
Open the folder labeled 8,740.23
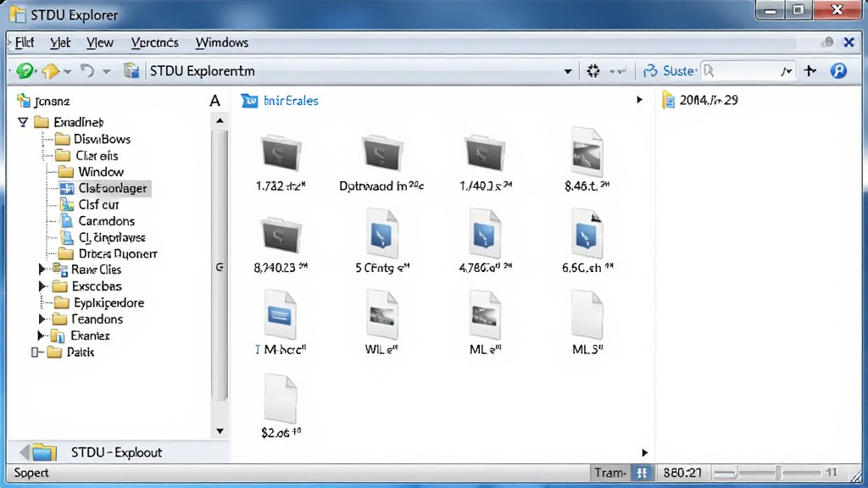click(x=281, y=235)
